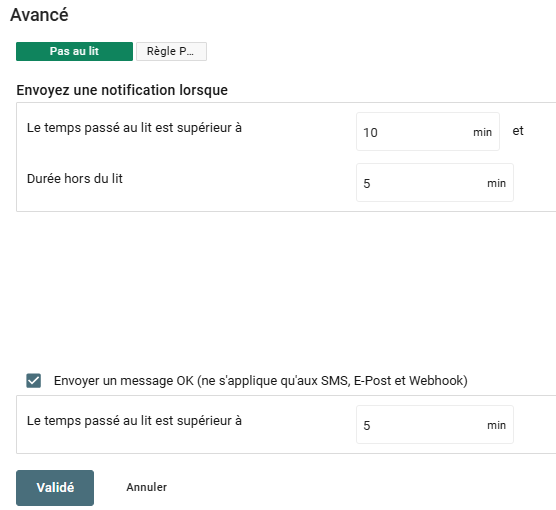Click the "Avancé" heading
This screenshot has width=556, height=510.
coord(39,15)
